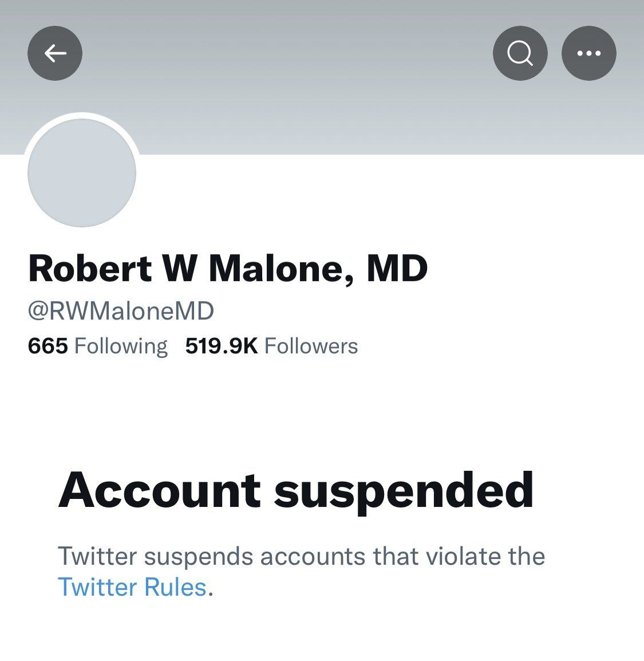Open the three-dot more options menu
Viewport: 644px width, 661px height.
point(589,53)
